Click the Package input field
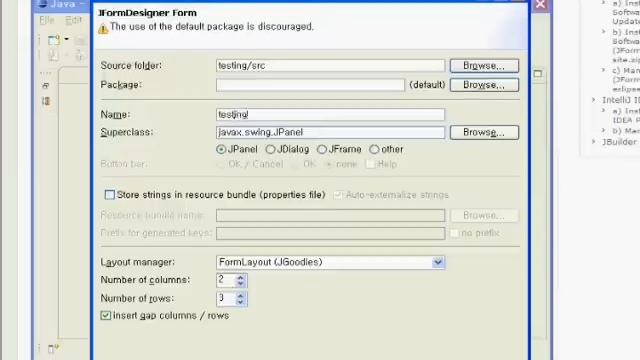 (x=310, y=85)
